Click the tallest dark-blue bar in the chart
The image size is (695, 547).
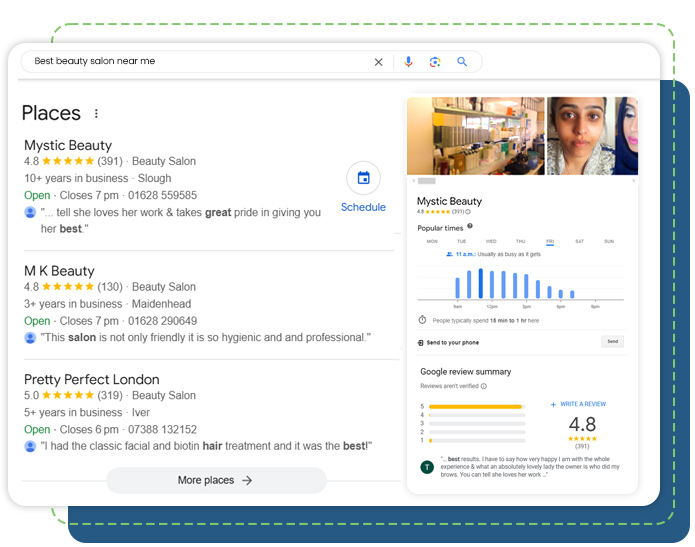(x=480, y=284)
